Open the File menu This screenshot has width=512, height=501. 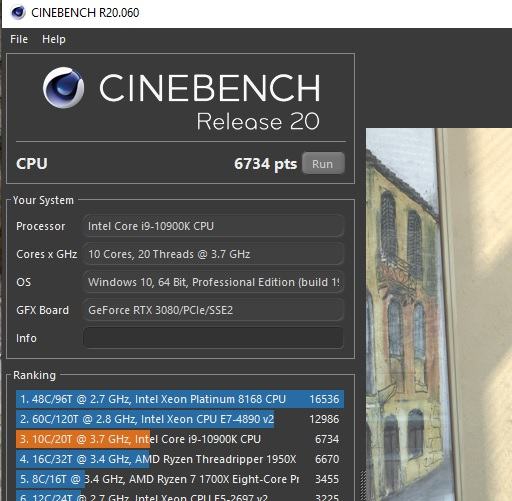(19, 39)
